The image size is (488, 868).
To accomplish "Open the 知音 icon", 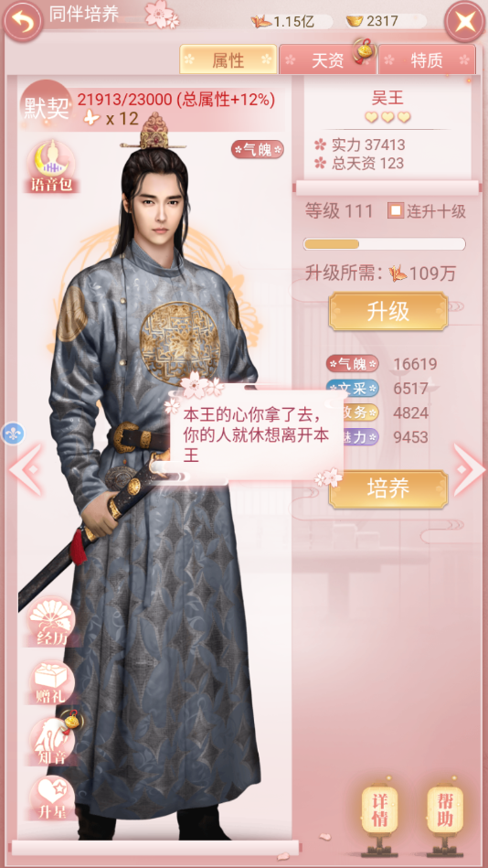I will pos(53,741).
